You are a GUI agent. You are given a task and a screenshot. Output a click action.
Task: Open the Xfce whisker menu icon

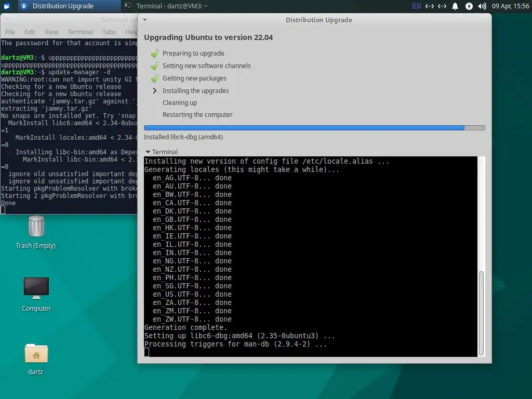pyautogui.click(x=6, y=6)
